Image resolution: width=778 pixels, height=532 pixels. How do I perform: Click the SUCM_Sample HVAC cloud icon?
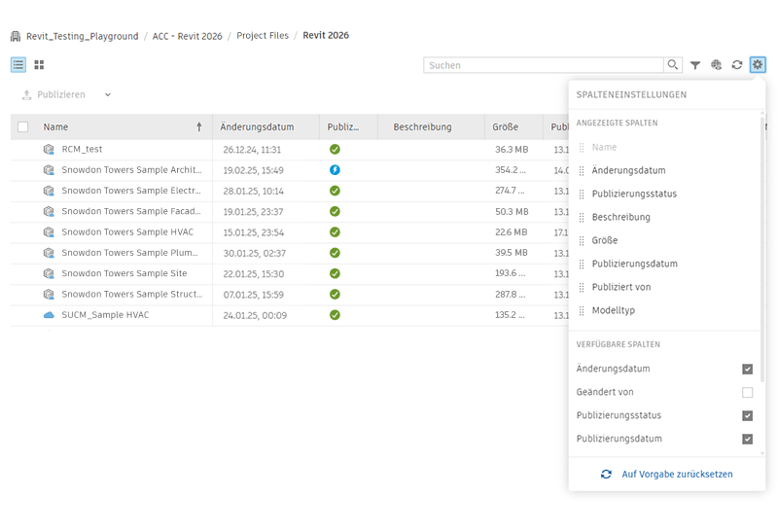49,315
